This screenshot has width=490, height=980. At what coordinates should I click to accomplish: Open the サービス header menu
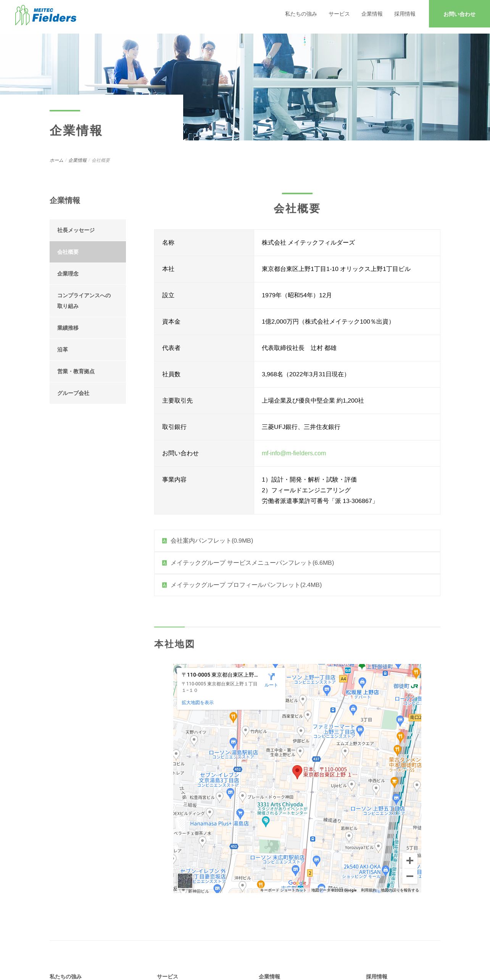pyautogui.click(x=339, y=14)
